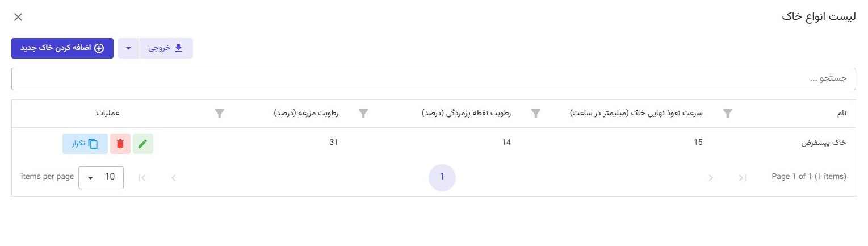Add a new soil type (اضافه کردن خاک جدید)
This screenshot has width=868, height=246.
(x=62, y=48)
